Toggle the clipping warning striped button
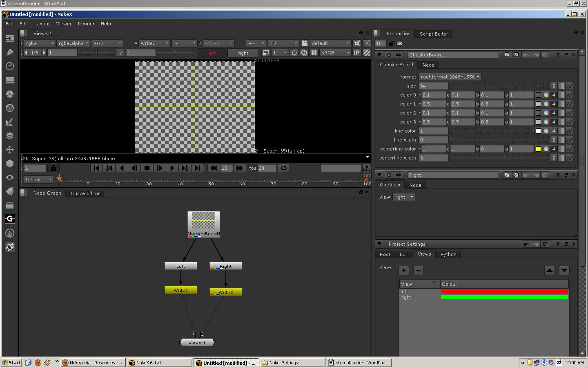 point(366,53)
